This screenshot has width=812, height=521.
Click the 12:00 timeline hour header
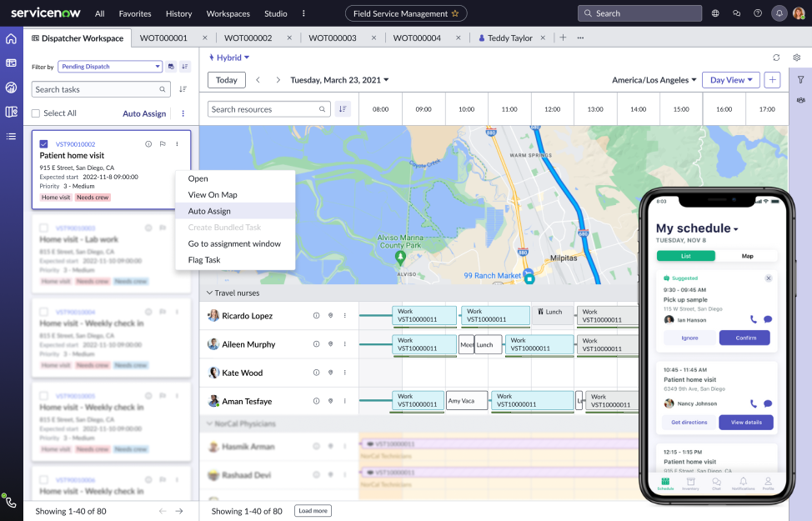[x=552, y=109]
